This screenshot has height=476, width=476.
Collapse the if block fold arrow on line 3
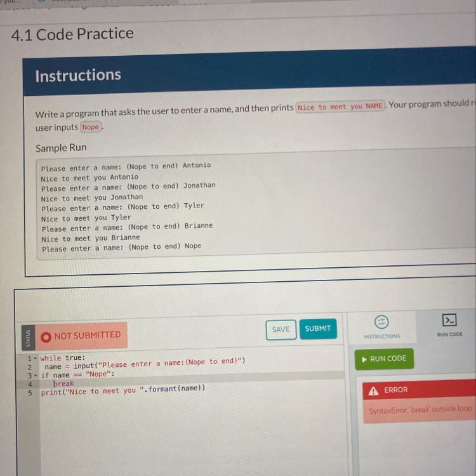click(x=36, y=376)
